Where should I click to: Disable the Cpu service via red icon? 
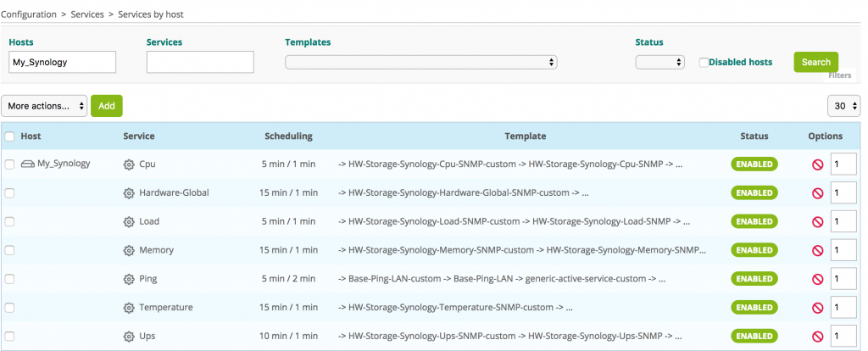[x=817, y=164]
